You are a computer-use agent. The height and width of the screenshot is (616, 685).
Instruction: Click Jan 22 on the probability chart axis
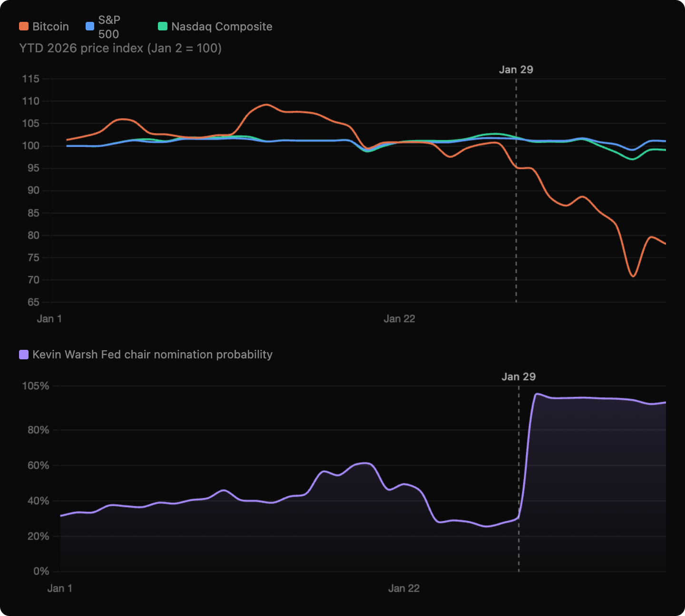click(x=404, y=588)
